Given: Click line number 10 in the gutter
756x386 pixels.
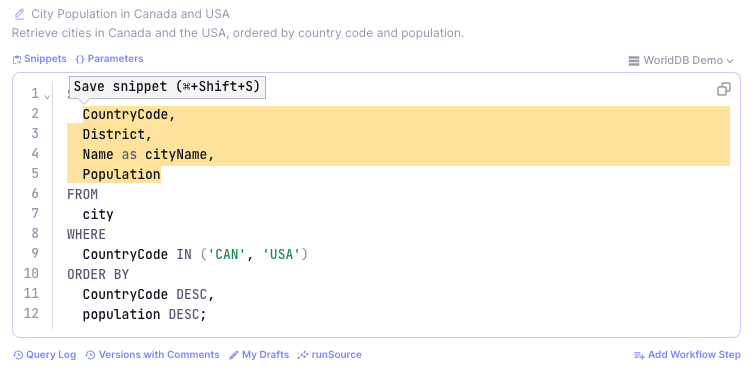Looking at the screenshot, I should [x=31, y=274].
